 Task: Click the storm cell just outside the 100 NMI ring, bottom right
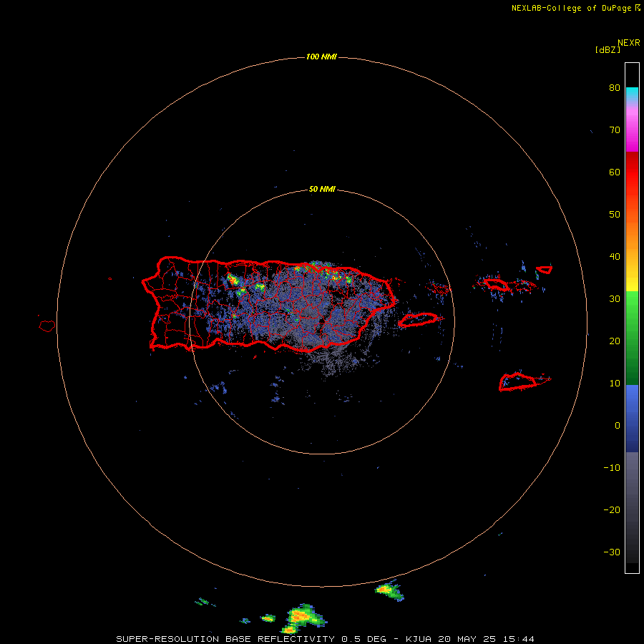389,591
